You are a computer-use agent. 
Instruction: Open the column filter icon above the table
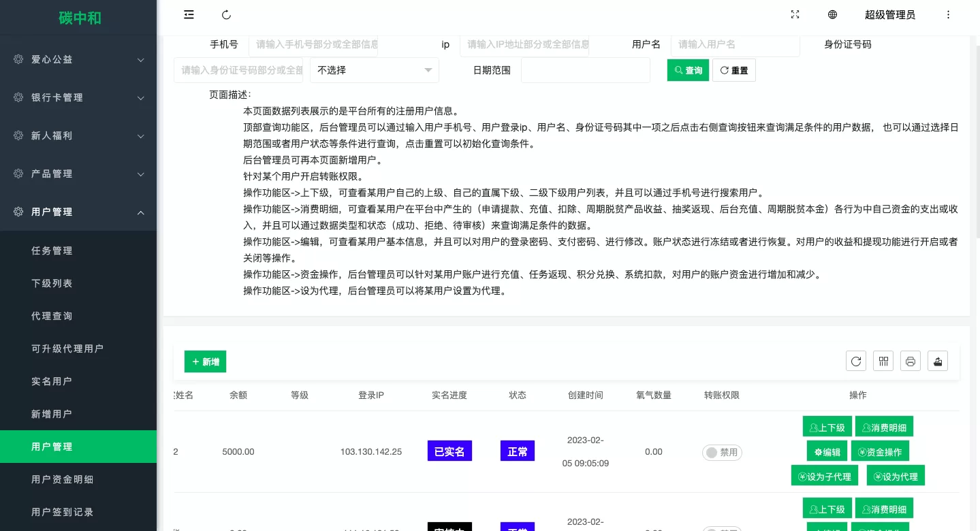click(883, 361)
